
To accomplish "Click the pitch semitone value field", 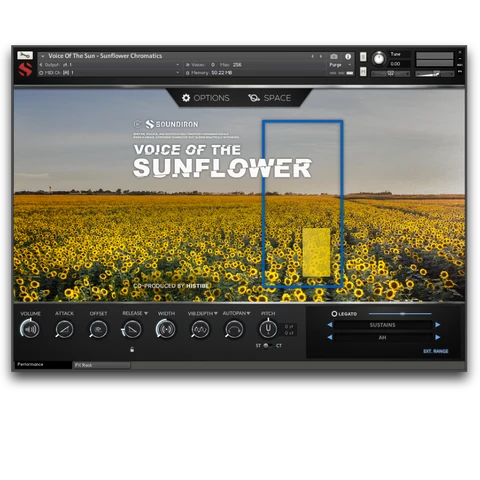I will [289, 327].
